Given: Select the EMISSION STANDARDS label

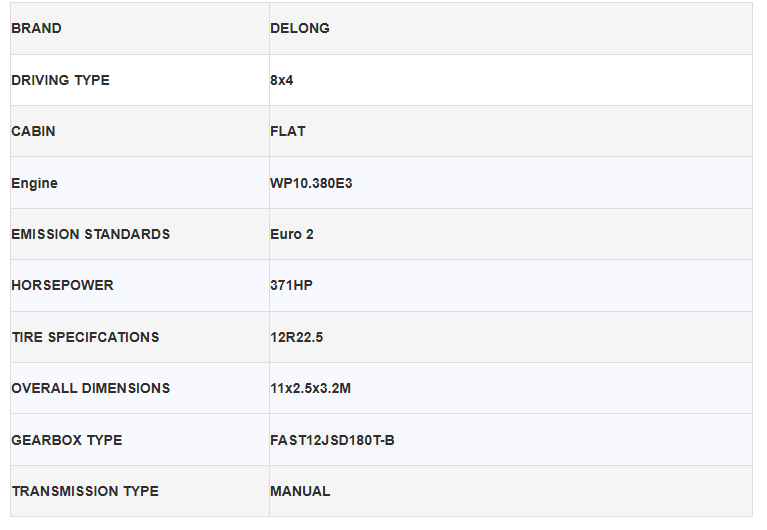Looking at the screenshot, I should (x=91, y=234).
